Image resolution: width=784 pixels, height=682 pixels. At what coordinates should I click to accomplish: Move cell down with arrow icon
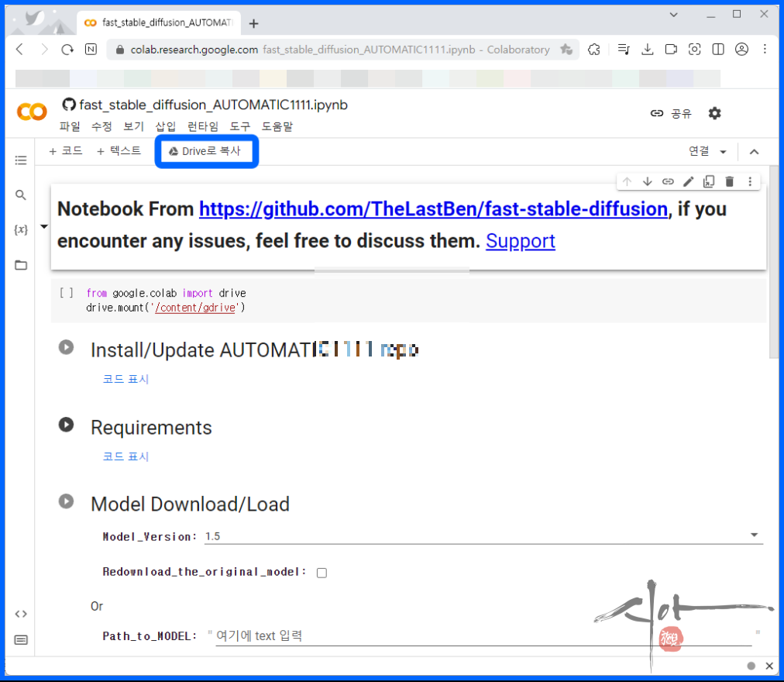click(x=648, y=181)
